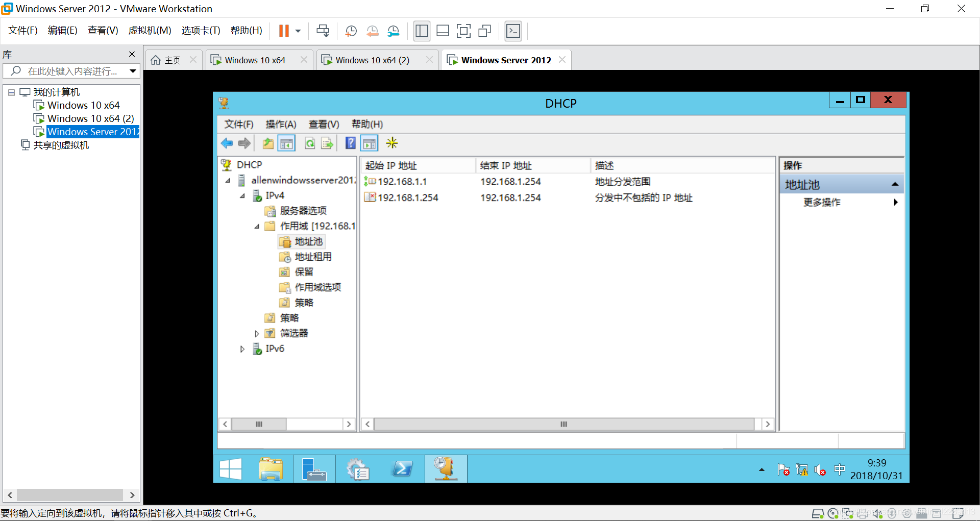Open the library search filter dropdown
This screenshot has width=980, height=521.
coord(133,71)
